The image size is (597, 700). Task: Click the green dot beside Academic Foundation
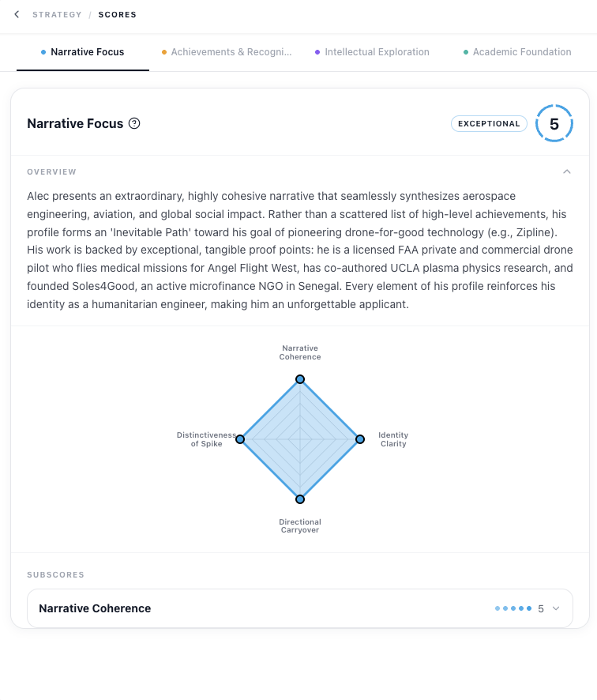(x=466, y=52)
